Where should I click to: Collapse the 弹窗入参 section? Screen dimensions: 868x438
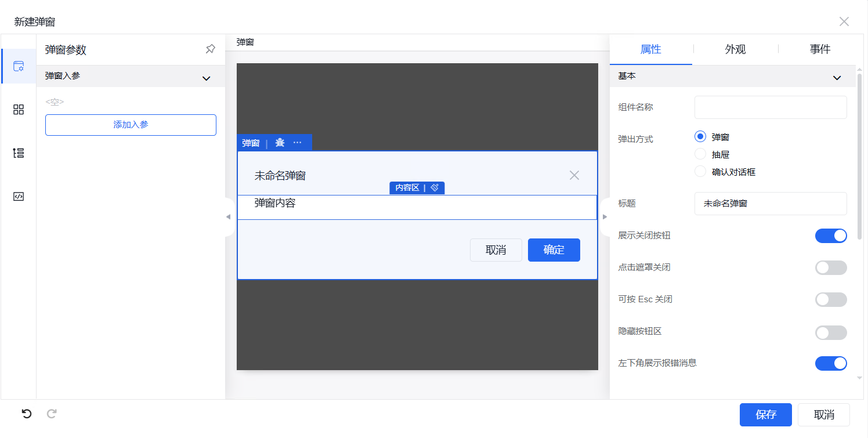(206, 78)
